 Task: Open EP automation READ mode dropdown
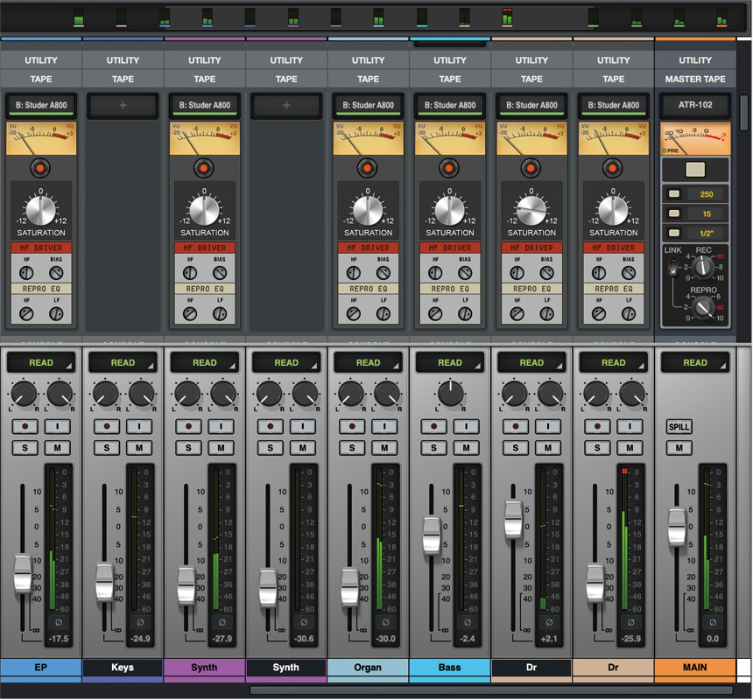[41, 363]
